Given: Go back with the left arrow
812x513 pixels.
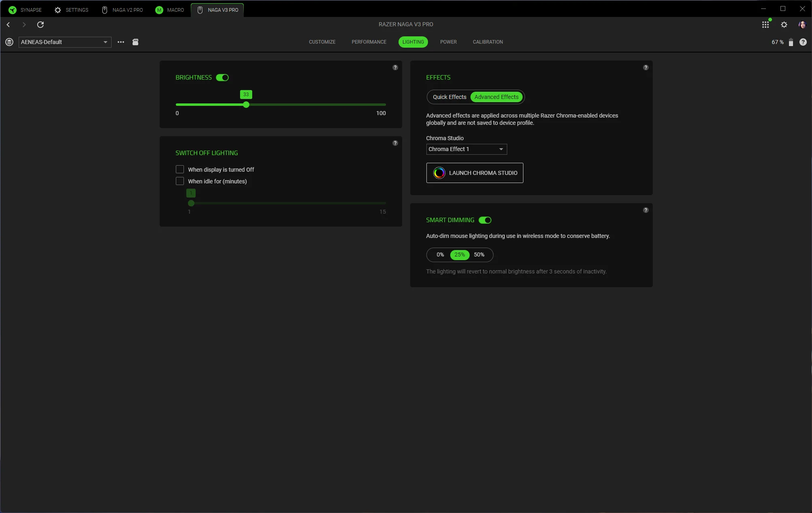Looking at the screenshot, I should tap(8, 25).
